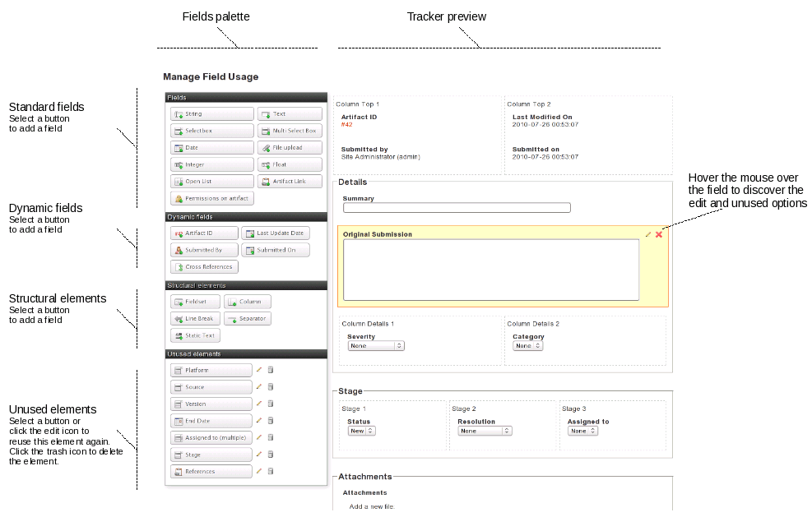Click the red X to remove Original Submission
This screenshot has height=517, width=812.
658,233
